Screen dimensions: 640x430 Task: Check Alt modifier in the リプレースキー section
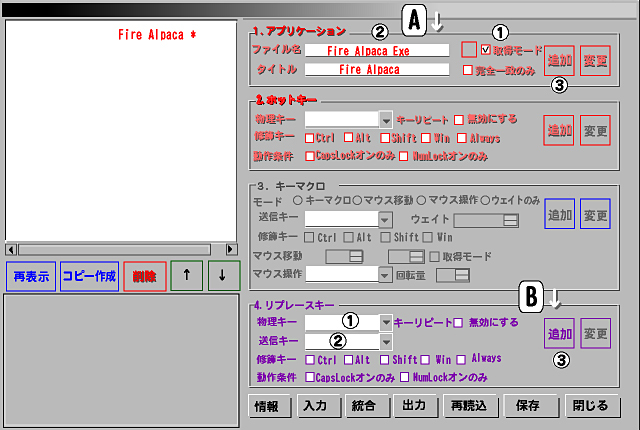(x=348, y=360)
